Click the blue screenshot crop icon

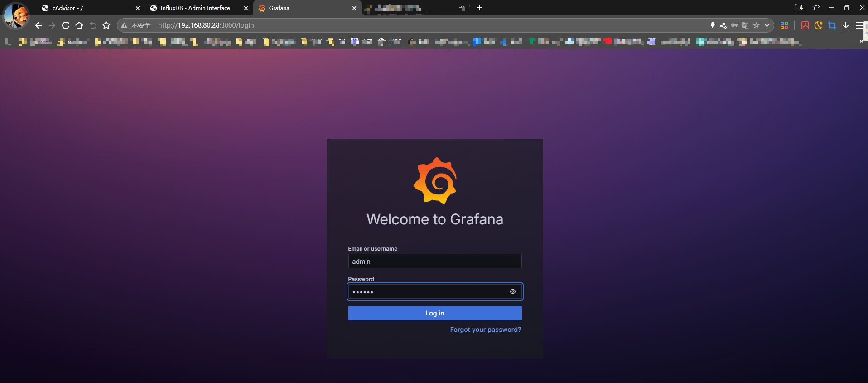coord(832,25)
